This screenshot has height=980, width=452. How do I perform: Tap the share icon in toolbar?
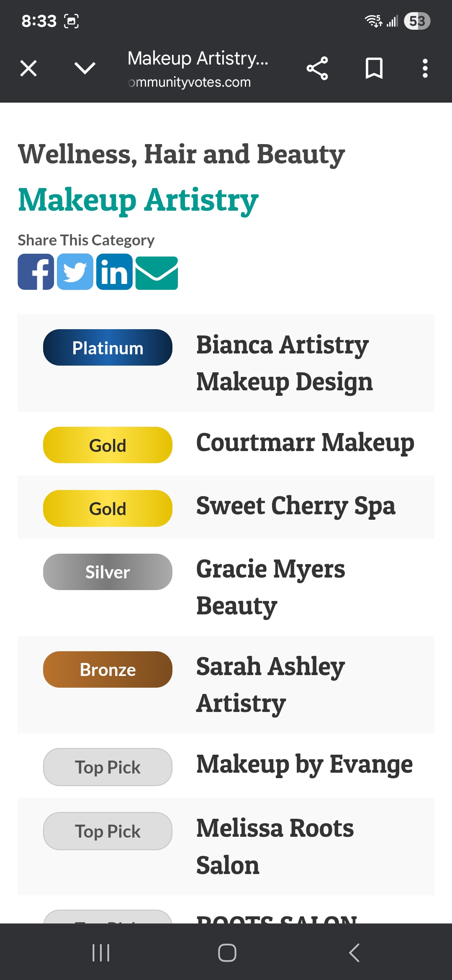[x=317, y=68]
